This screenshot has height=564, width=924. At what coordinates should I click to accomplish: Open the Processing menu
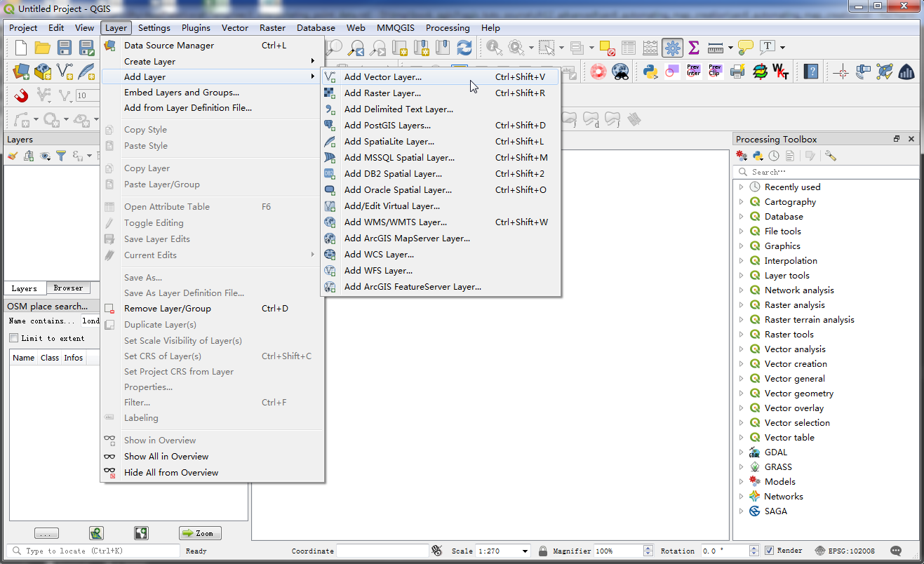(x=448, y=28)
